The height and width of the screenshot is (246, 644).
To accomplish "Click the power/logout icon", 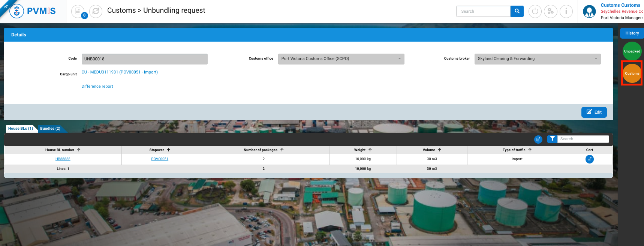I will click(x=535, y=11).
